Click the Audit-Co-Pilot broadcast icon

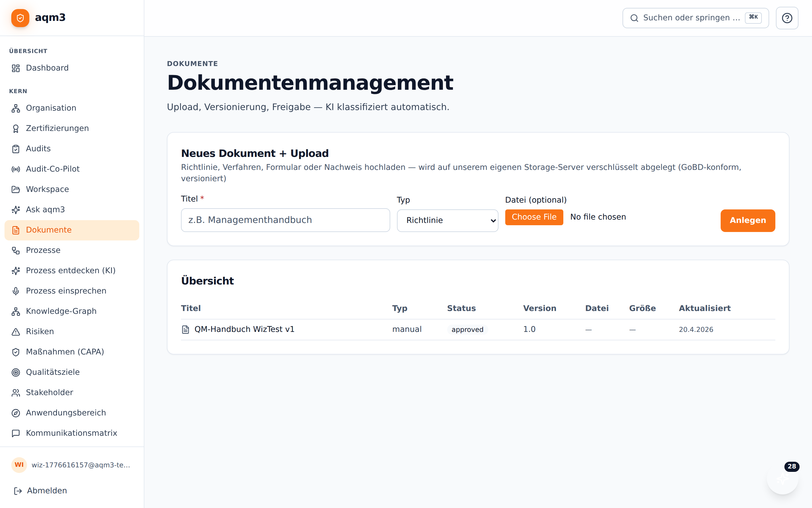(x=16, y=169)
